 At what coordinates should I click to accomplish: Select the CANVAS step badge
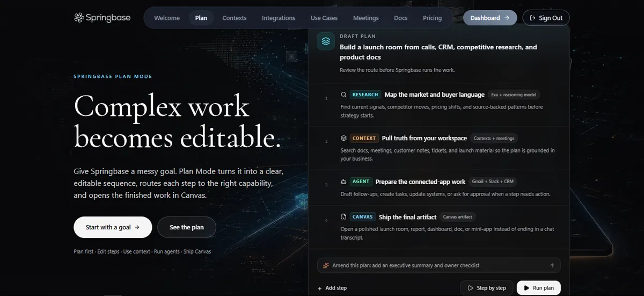(363, 217)
